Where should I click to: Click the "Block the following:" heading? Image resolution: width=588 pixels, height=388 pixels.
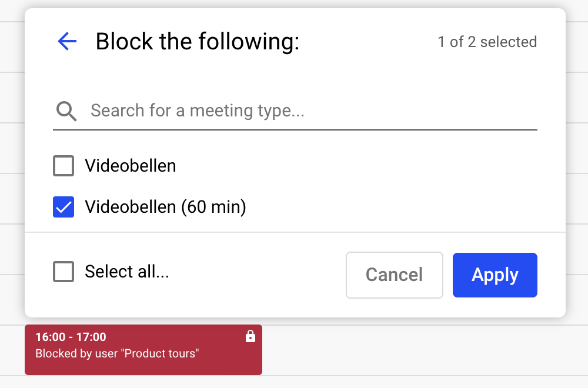pos(198,42)
